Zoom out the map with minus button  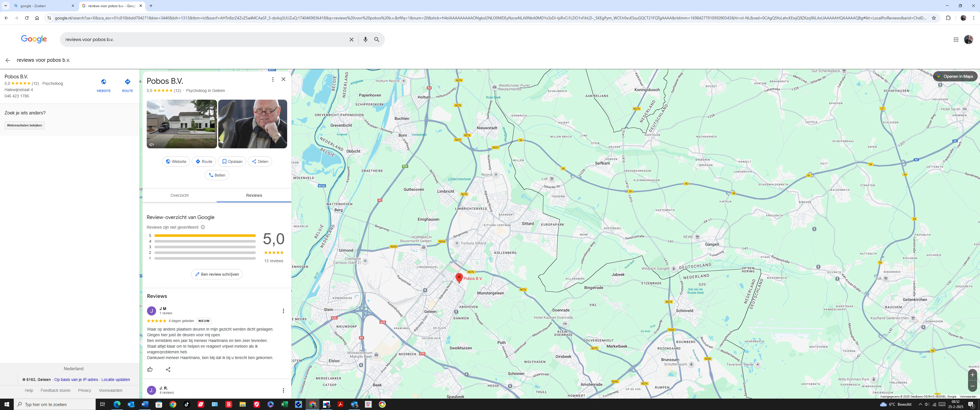pyautogui.click(x=972, y=386)
